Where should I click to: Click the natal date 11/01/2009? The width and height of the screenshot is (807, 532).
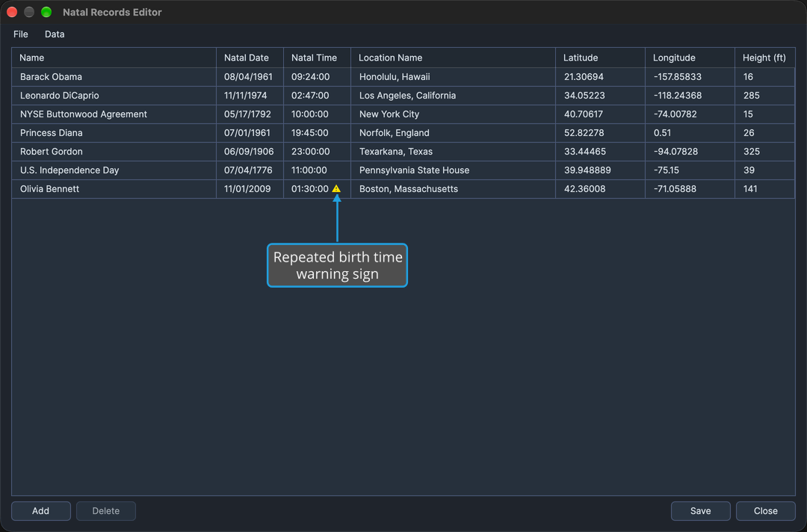pyautogui.click(x=250, y=189)
